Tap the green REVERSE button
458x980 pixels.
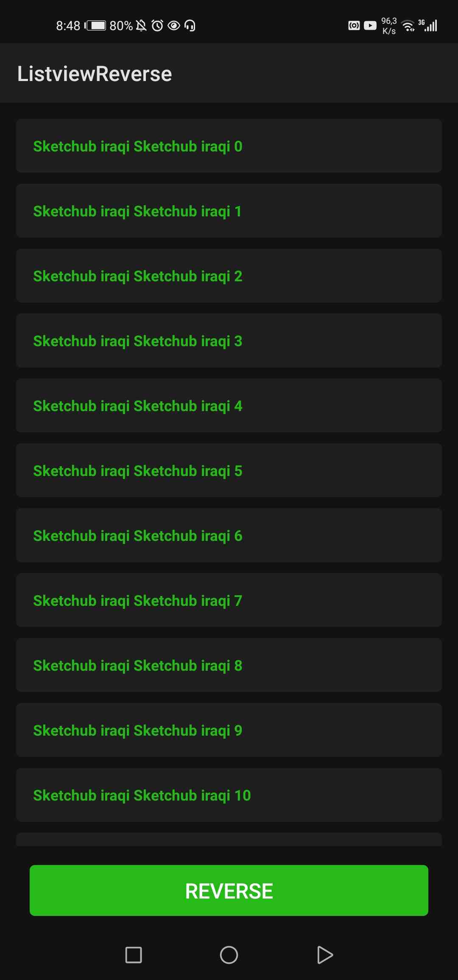pos(229,890)
